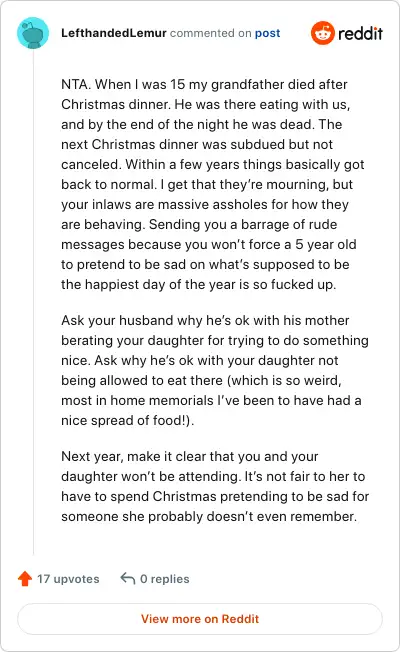
Task: Click the line "nice spread of food!)."
Action: pos(128,420)
